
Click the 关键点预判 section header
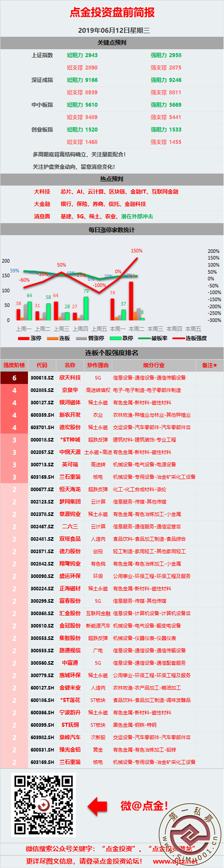[112, 43]
